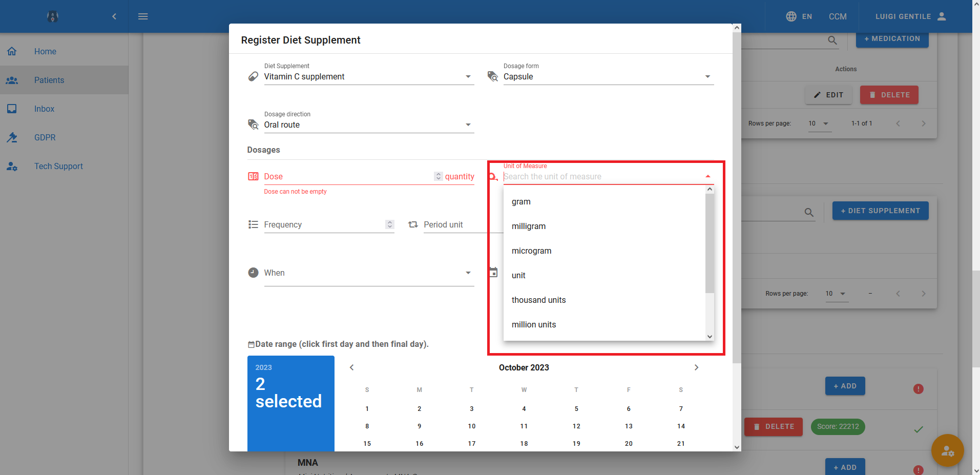
Task: Select October 10 in calendar
Action: 472,426
